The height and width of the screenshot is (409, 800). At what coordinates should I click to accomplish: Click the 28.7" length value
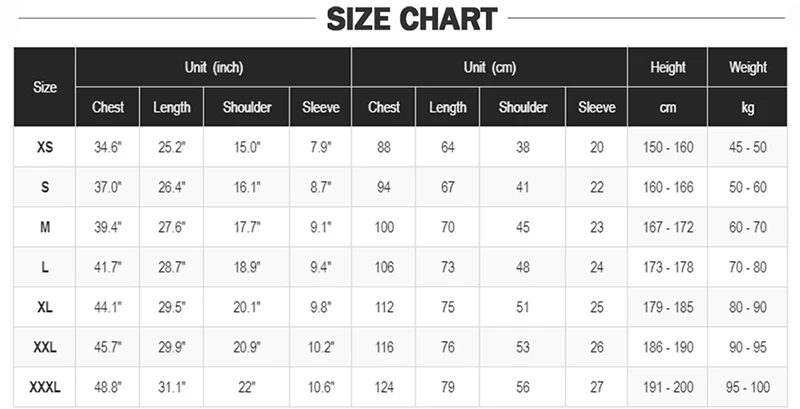pyautogui.click(x=171, y=267)
